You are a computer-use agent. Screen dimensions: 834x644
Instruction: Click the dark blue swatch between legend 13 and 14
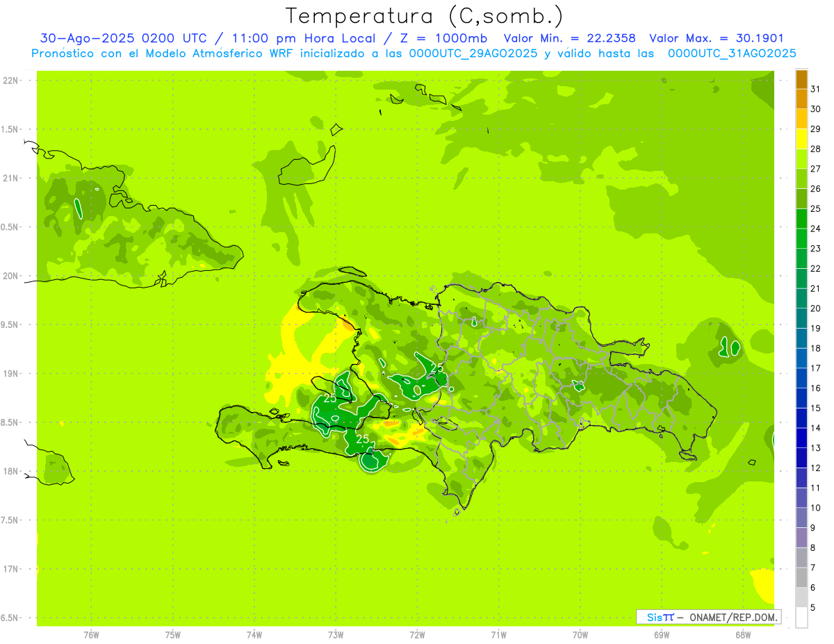(x=801, y=438)
